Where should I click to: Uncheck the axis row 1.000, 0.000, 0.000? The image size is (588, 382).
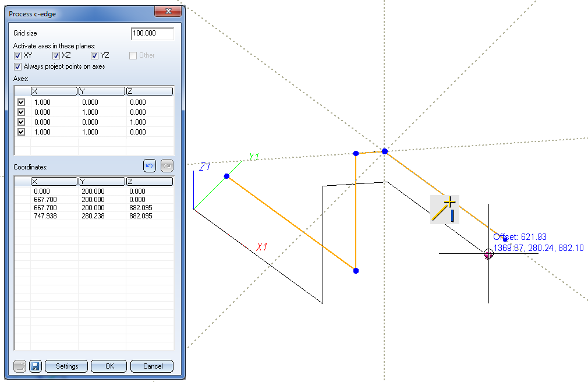coord(22,102)
